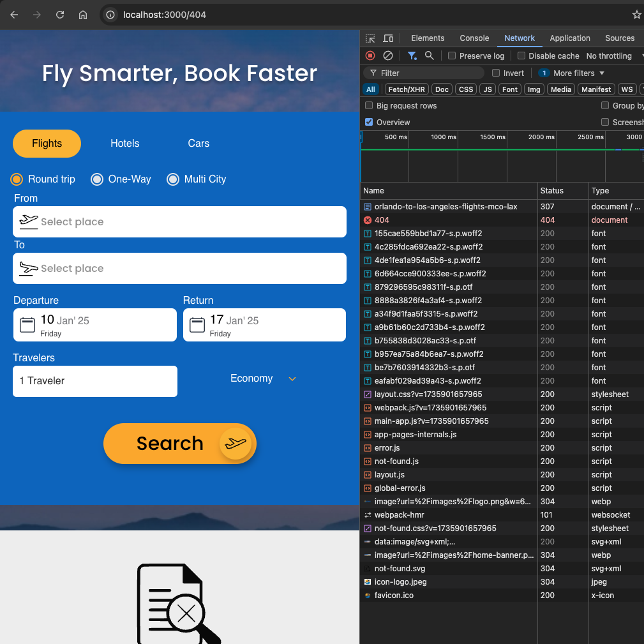
Task: Click the favicon.ico row icon
Action: (368, 595)
